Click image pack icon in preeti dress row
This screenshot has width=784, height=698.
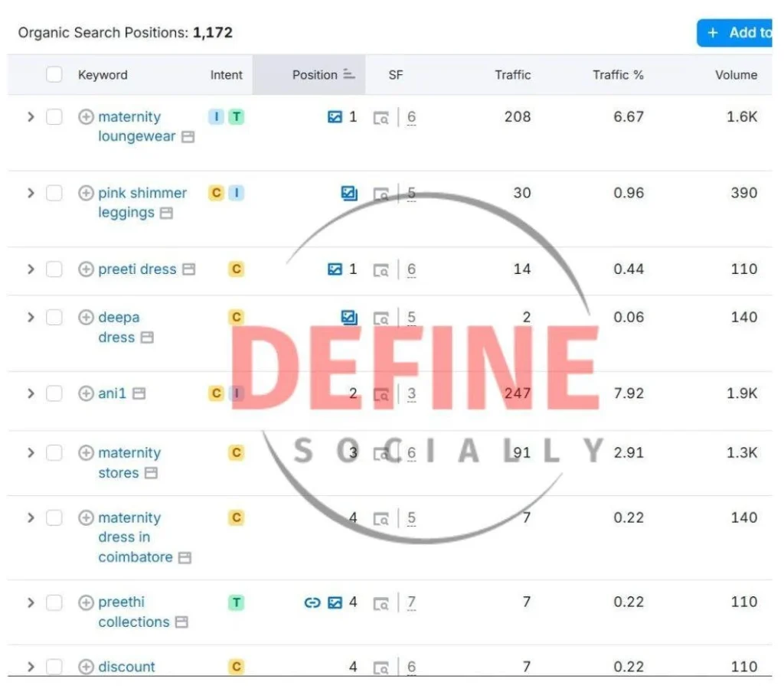(x=335, y=269)
